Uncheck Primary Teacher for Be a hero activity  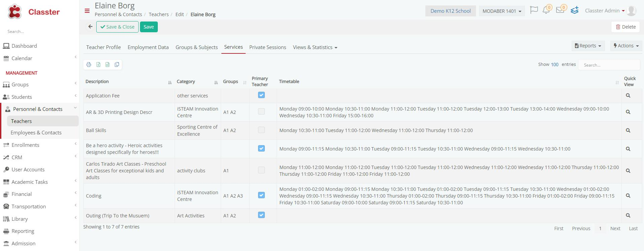point(261,149)
